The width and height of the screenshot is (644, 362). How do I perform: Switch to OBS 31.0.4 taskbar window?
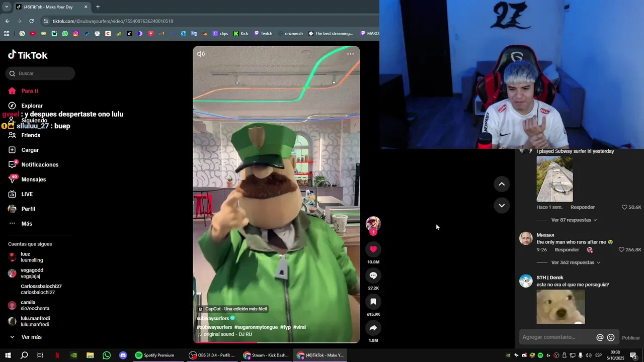212,355
